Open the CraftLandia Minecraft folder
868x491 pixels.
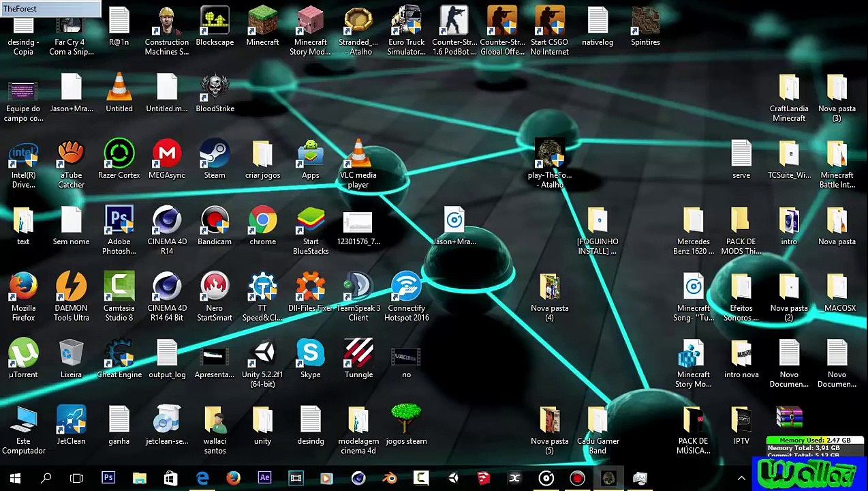(x=789, y=98)
